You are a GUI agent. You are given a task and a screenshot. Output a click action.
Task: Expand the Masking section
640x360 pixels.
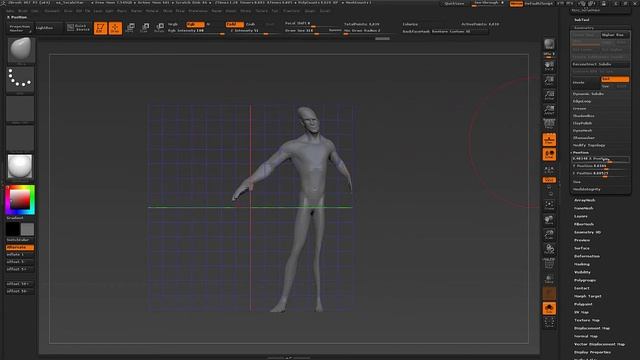pos(582,264)
